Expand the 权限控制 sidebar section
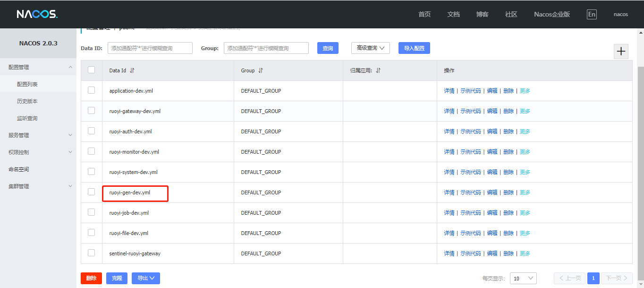 click(x=38, y=152)
